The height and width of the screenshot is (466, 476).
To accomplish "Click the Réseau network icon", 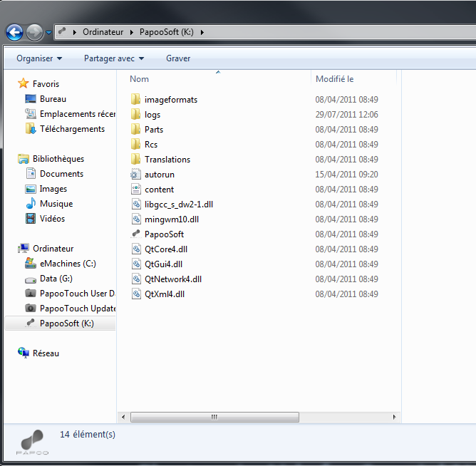I will [x=24, y=353].
